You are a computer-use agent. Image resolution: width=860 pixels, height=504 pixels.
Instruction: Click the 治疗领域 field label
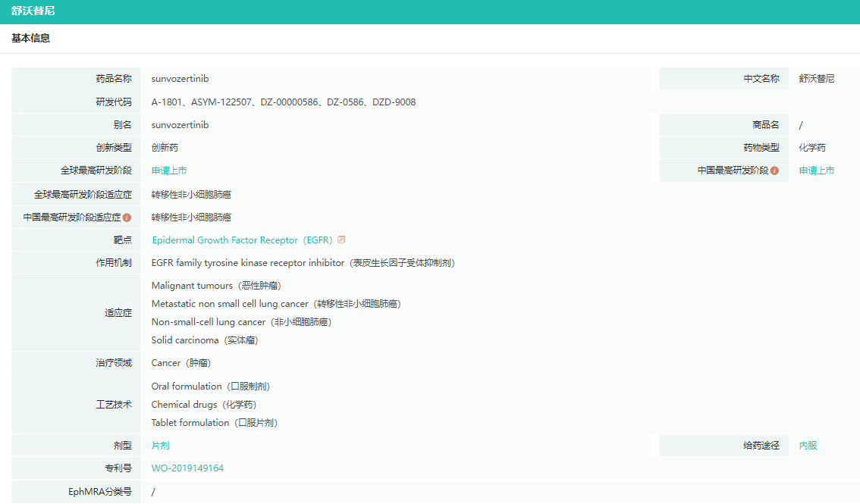[114, 363]
